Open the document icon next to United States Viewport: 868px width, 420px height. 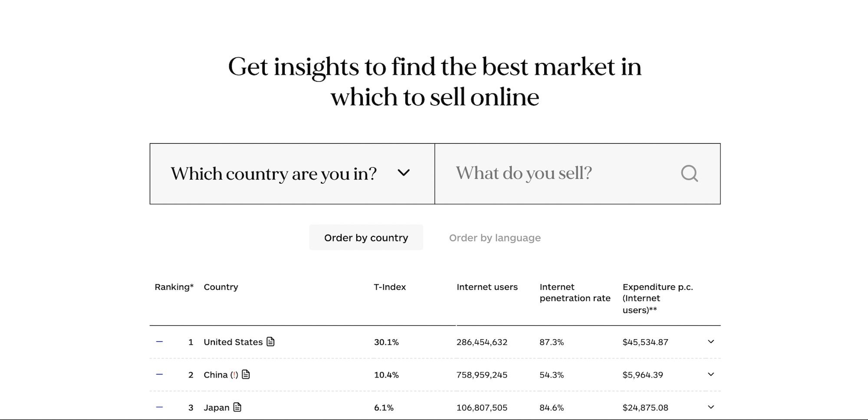[x=270, y=341]
